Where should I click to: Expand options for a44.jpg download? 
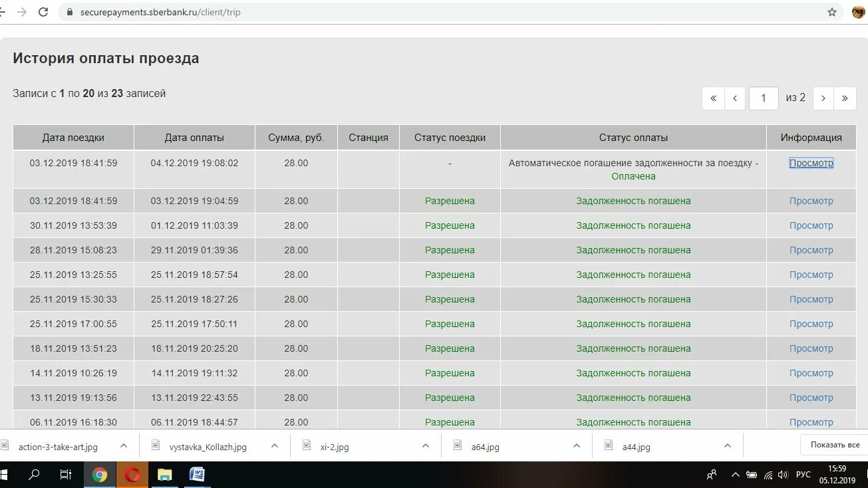(x=728, y=446)
